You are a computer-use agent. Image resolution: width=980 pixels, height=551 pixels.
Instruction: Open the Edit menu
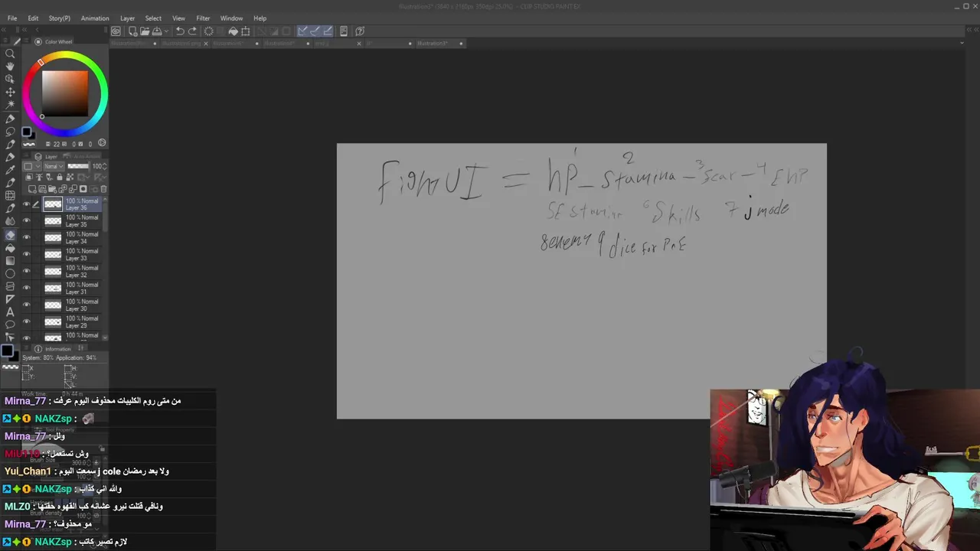(33, 18)
